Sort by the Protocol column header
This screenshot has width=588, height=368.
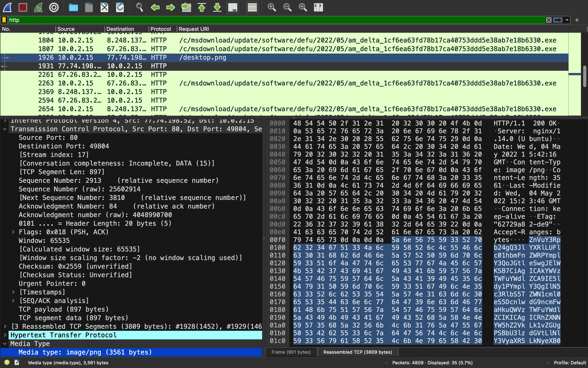(x=163, y=29)
